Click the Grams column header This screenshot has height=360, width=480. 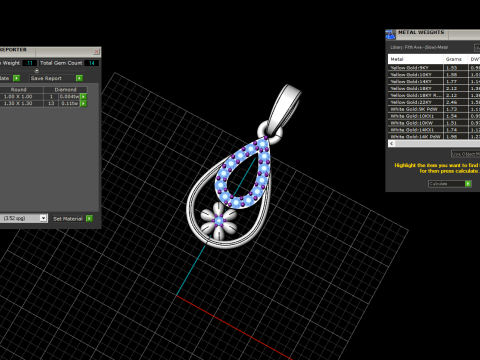click(455, 59)
